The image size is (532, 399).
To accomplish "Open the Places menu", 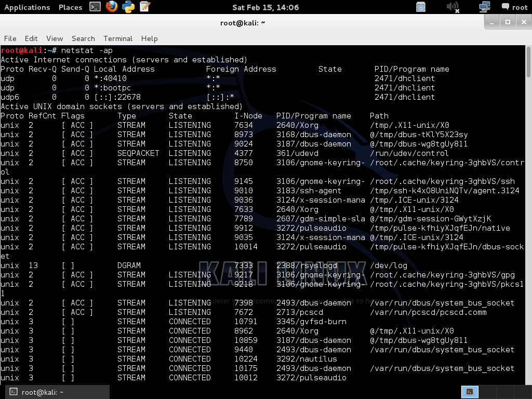I will 70,7.
